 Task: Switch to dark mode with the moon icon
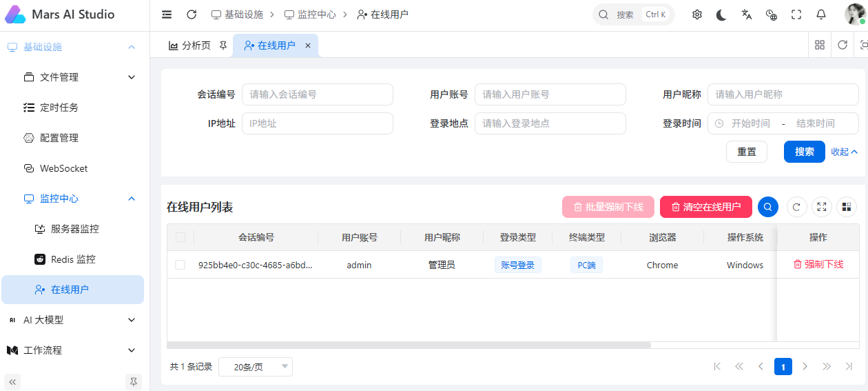(x=721, y=14)
